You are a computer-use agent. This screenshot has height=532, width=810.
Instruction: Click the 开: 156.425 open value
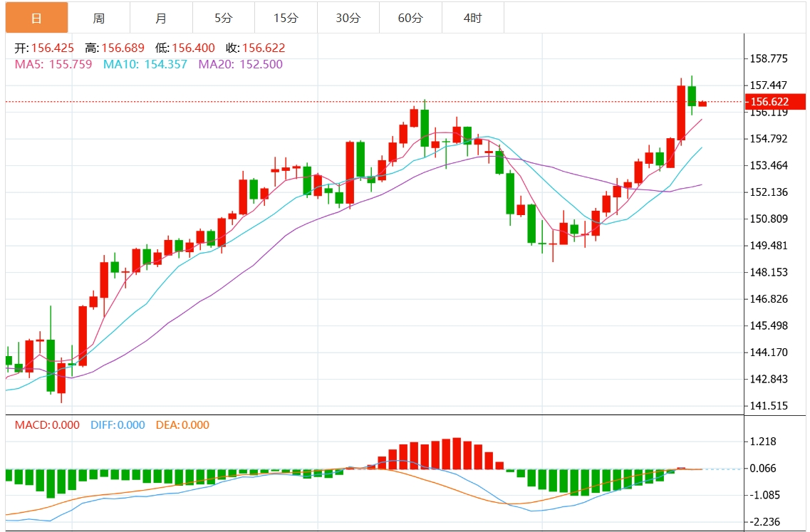(x=44, y=48)
